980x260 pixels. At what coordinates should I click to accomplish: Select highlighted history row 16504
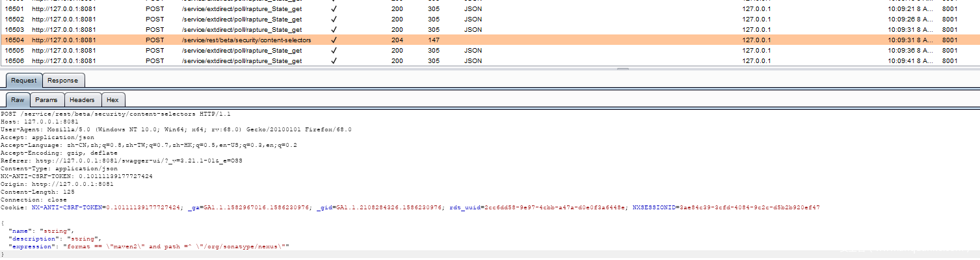[x=490, y=40]
